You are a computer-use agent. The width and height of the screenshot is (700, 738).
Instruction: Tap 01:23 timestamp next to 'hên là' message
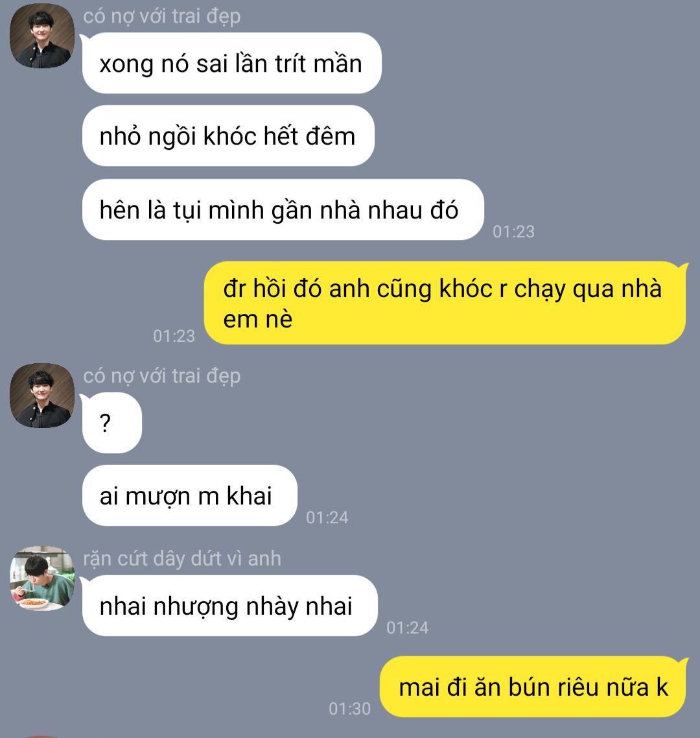pyautogui.click(x=513, y=231)
